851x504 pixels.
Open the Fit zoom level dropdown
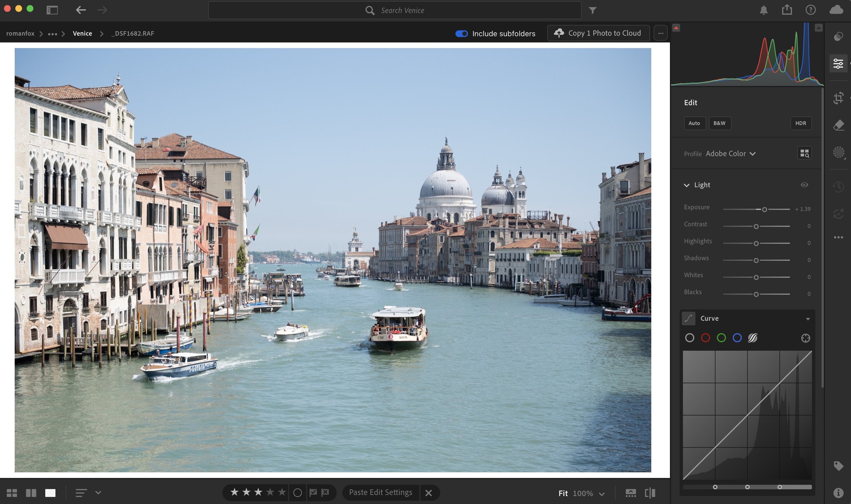coord(601,493)
